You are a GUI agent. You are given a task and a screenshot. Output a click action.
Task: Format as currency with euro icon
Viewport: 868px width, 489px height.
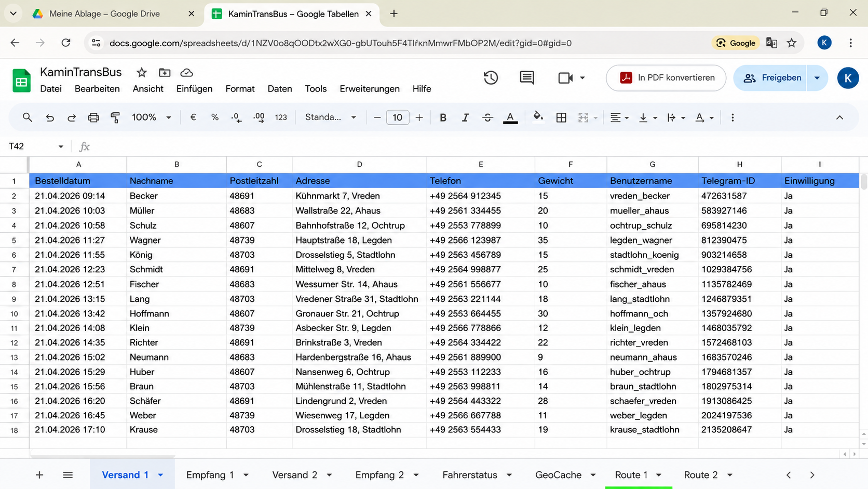pyautogui.click(x=193, y=117)
